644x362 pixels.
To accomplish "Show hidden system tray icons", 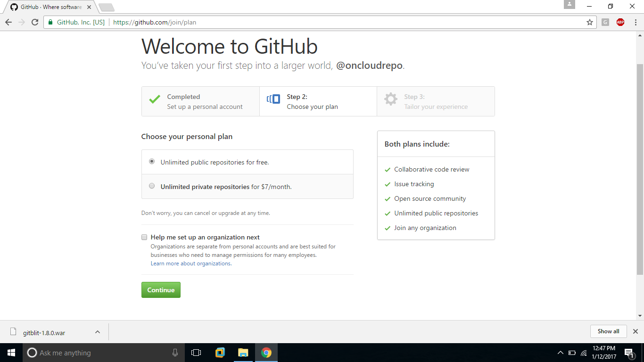I will [x=560, y=353].
